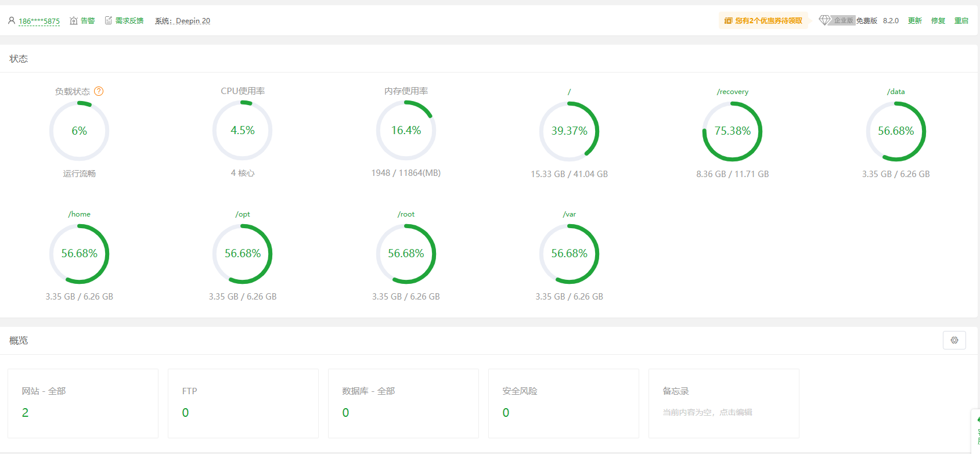Viewport: 980px width, 454px height.
Task: Open the 网站 - 全部 websites card
Action: click(83, 403)
